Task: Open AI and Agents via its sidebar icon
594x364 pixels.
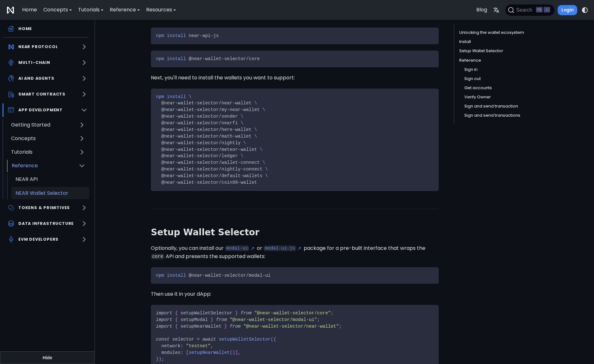Action: point(11,78)
